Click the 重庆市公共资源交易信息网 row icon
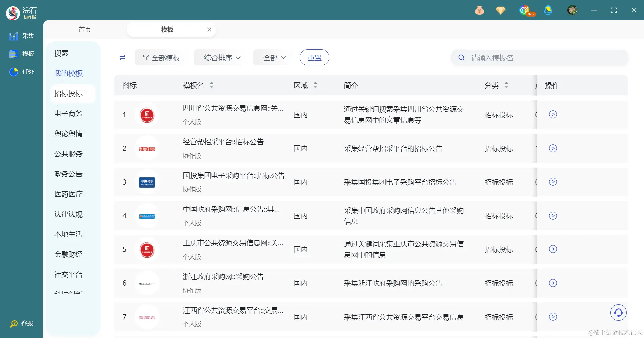The height and width of the screenshot is (338, 644). [147, 250]
